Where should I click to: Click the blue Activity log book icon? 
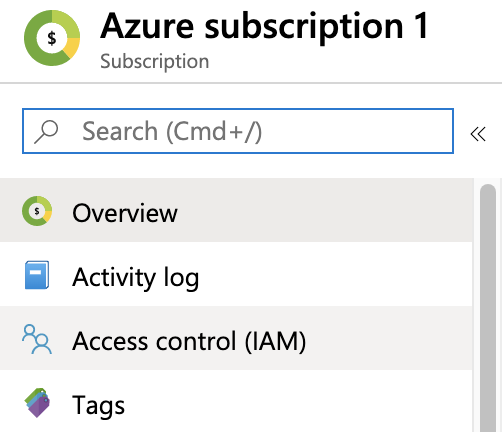(x=37, y=275)
